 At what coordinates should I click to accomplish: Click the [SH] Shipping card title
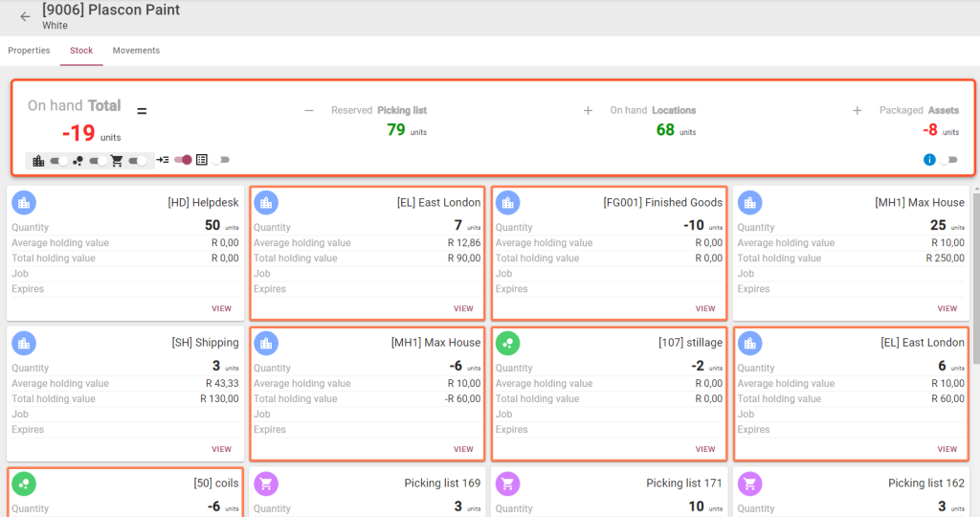pyautogui.click(x=205, y=343)
